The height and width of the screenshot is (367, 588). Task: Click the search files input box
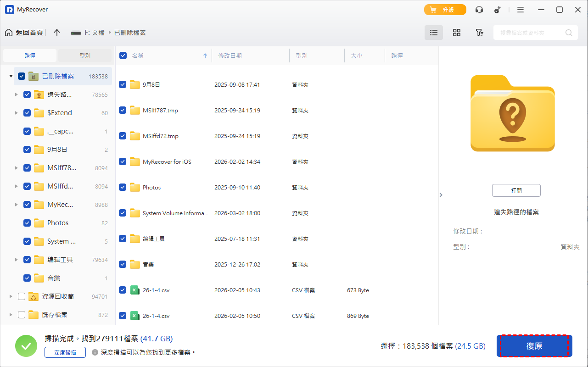(528, 33)
